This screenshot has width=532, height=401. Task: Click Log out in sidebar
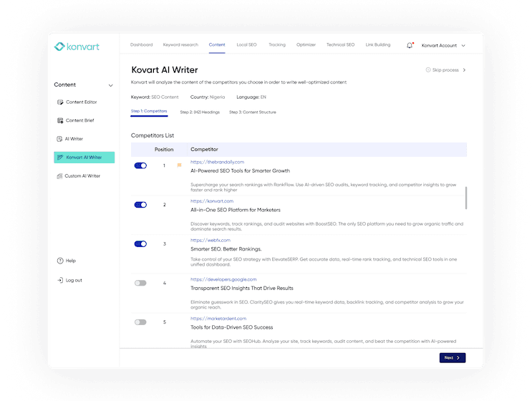coord(74,280)
